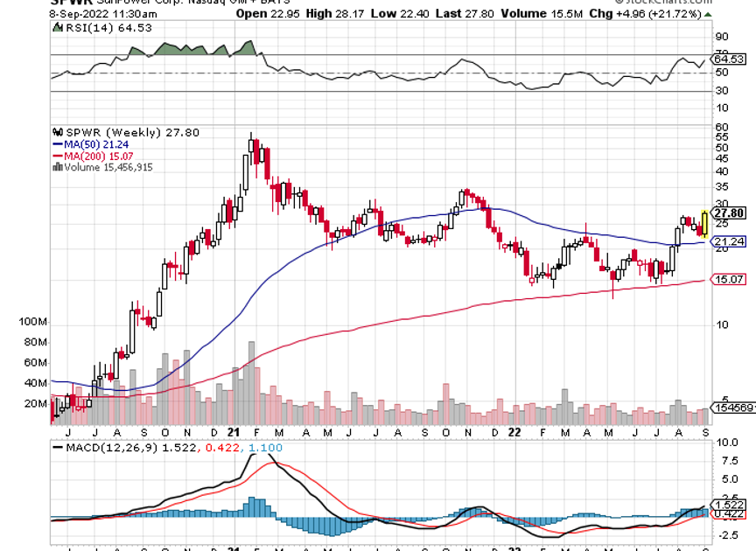Click the Low 22.40 header value
756x551 pixels.
point(400,13)
